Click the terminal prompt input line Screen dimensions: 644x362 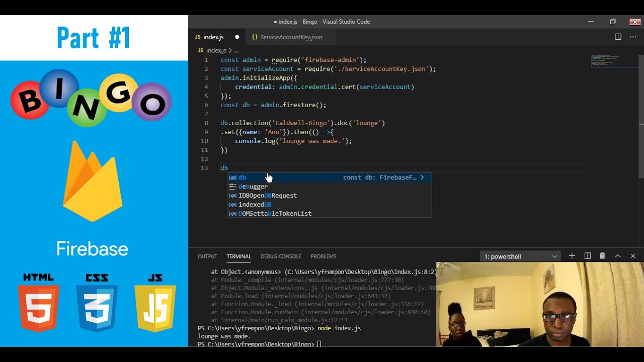(259, 344)
